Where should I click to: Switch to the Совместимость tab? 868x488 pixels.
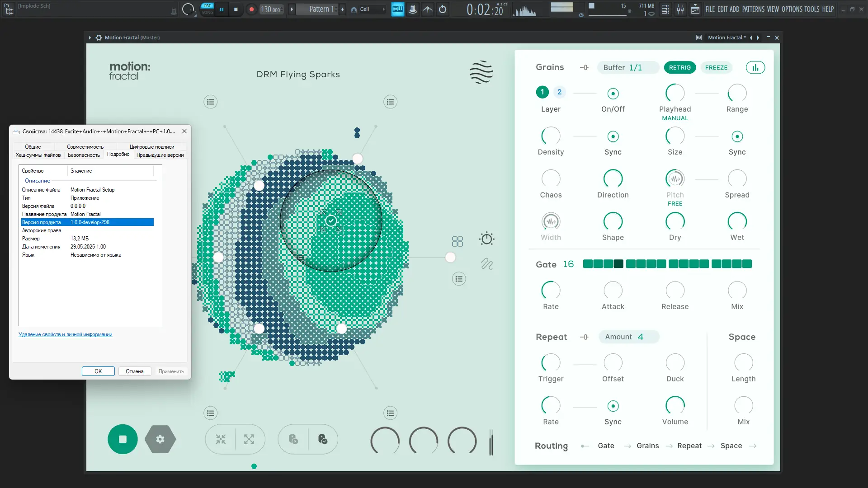click(85, 147)
